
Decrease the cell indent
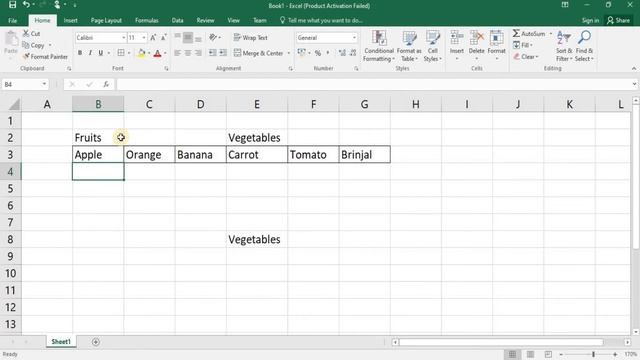coord(213,53)
